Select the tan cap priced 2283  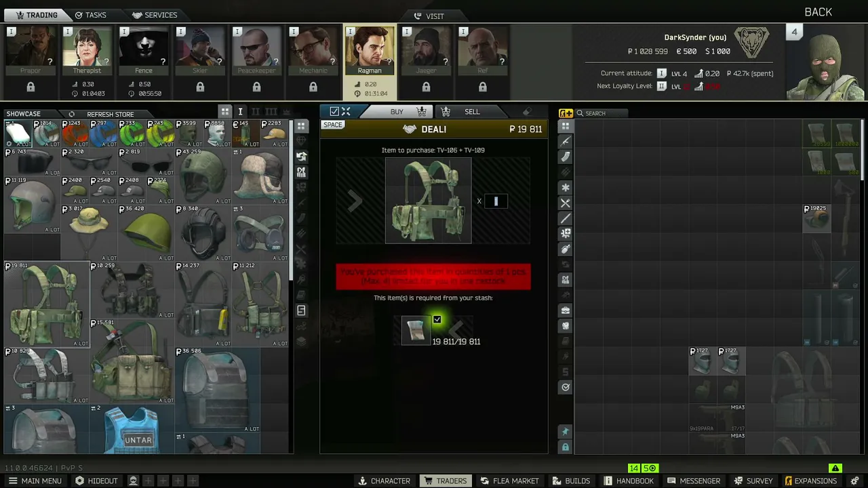tap(275, 134)
